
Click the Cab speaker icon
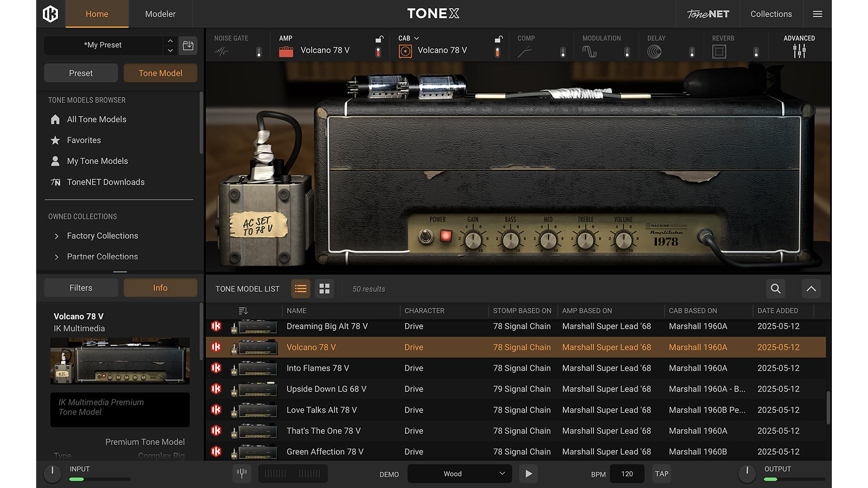tap(405, 52)
